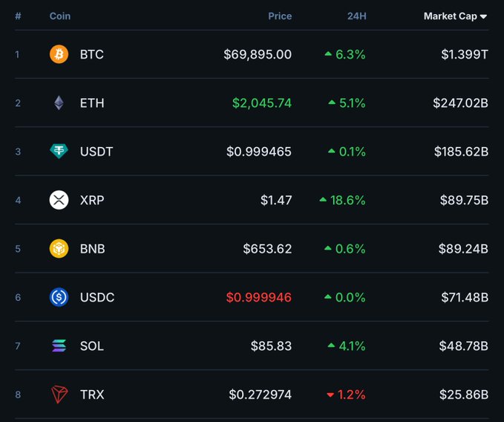Click the Bitcoin orange logo icon
Viewport: 504px width, 422px height.
(59, 54)
